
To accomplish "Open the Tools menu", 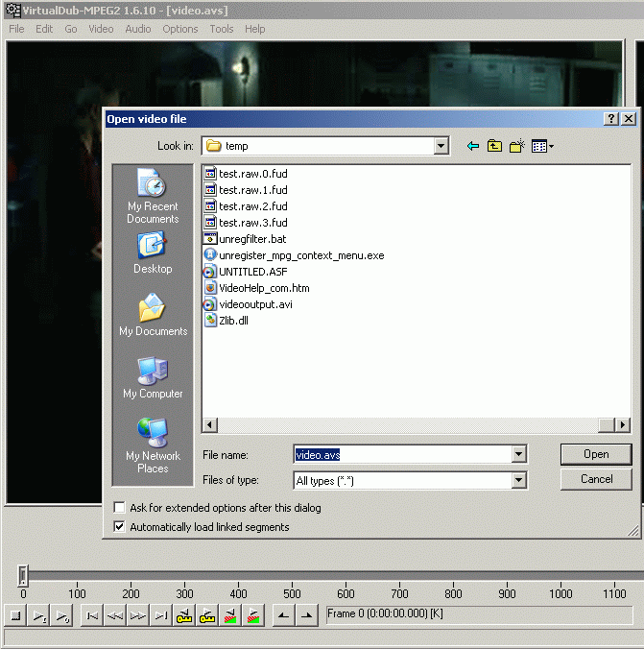I will pos(222,29).
